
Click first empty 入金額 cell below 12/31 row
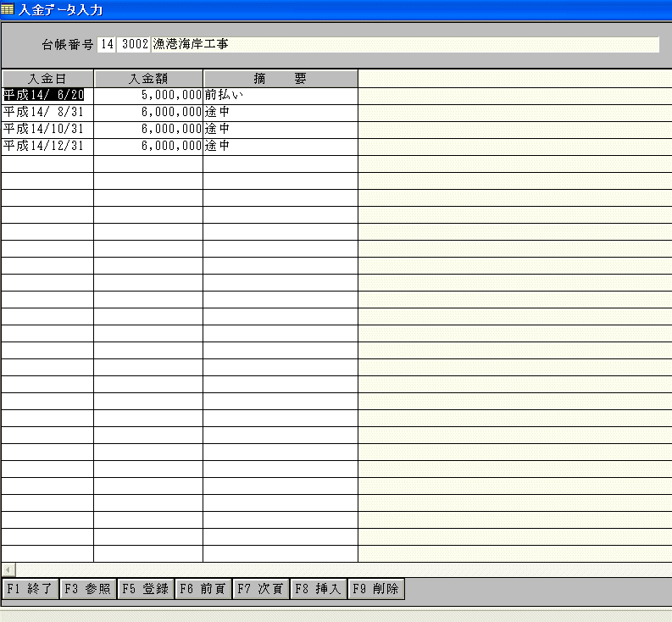click(x=148, y=164)
